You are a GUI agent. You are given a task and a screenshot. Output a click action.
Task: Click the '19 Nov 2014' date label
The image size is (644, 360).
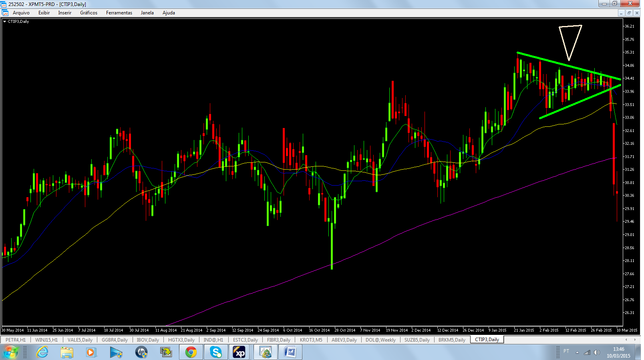coord(396,330)
